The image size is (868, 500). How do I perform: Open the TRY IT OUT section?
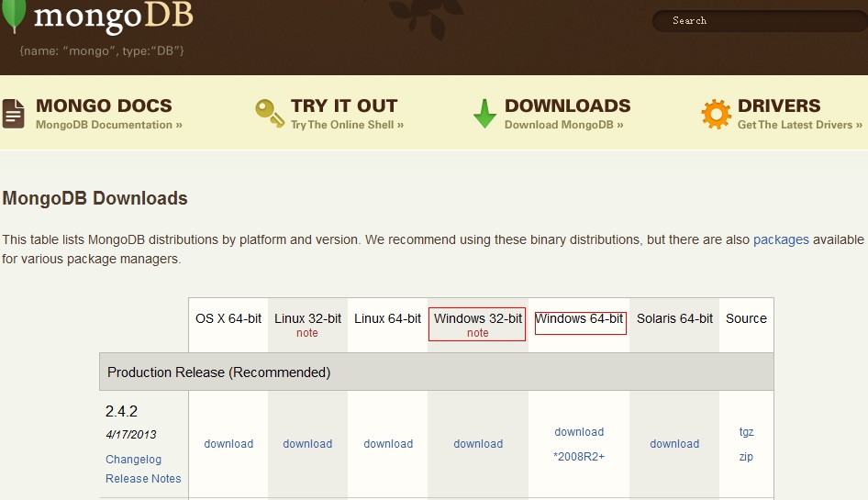click(x=344, y=106)
